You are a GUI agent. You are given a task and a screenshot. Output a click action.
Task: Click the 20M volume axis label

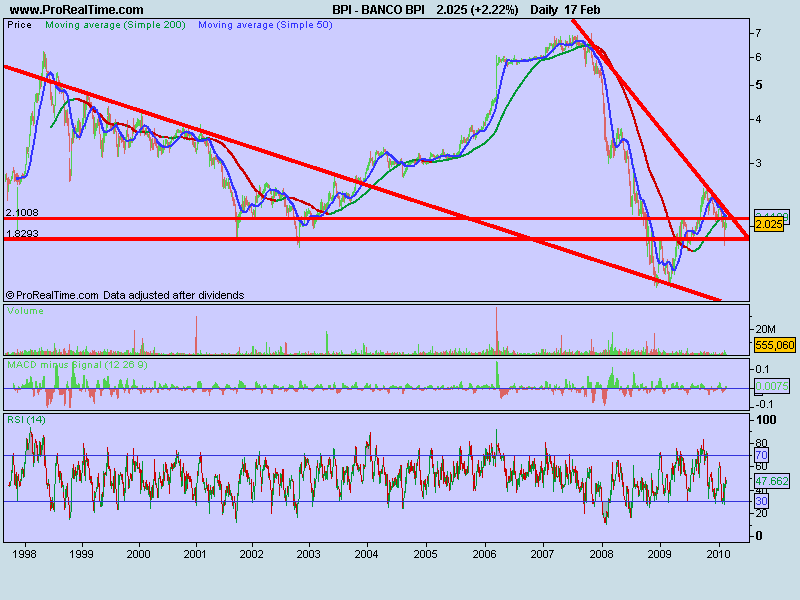765,329
